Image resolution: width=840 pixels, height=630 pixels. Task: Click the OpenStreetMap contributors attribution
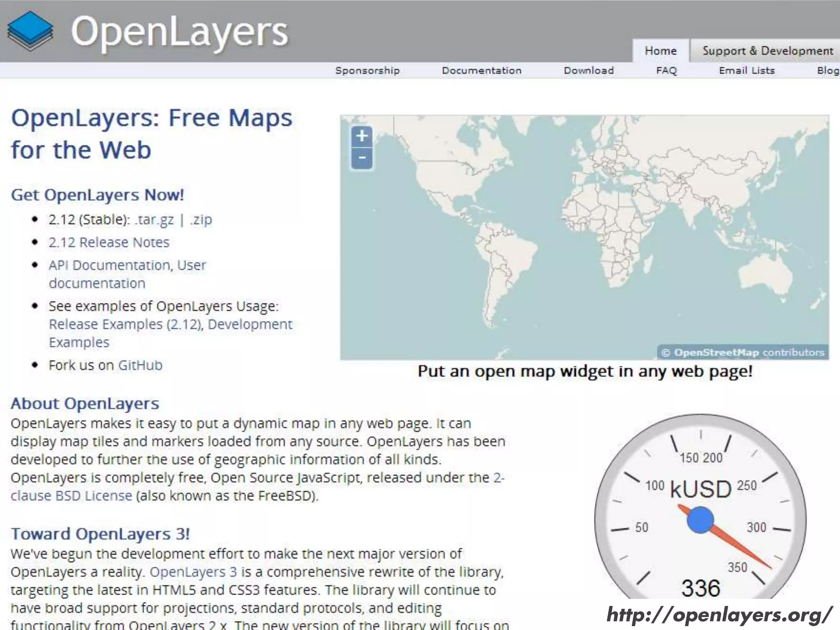tap(743, 353)
